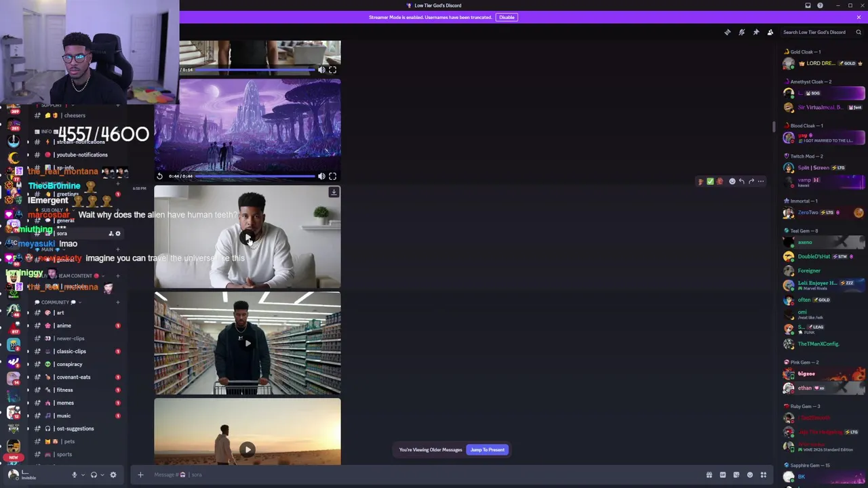The width and height of the screenshot is (868, 488).
Task: Play the desert sunset video
Action: [x=248, y=449]
